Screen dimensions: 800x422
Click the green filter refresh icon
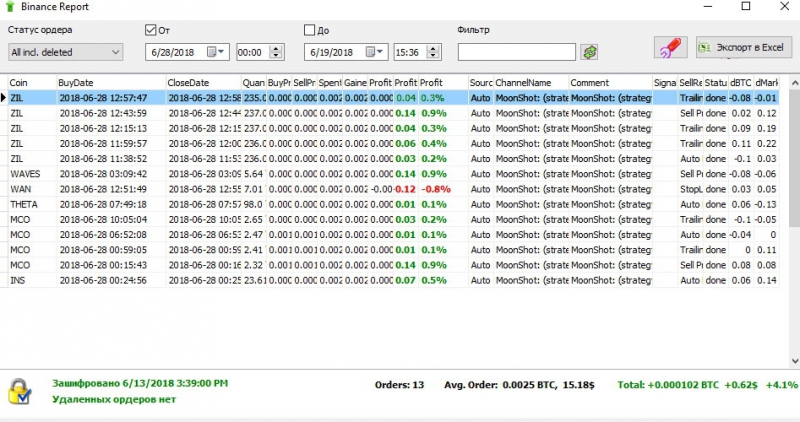pyautogui.click(x=590, y=51)
